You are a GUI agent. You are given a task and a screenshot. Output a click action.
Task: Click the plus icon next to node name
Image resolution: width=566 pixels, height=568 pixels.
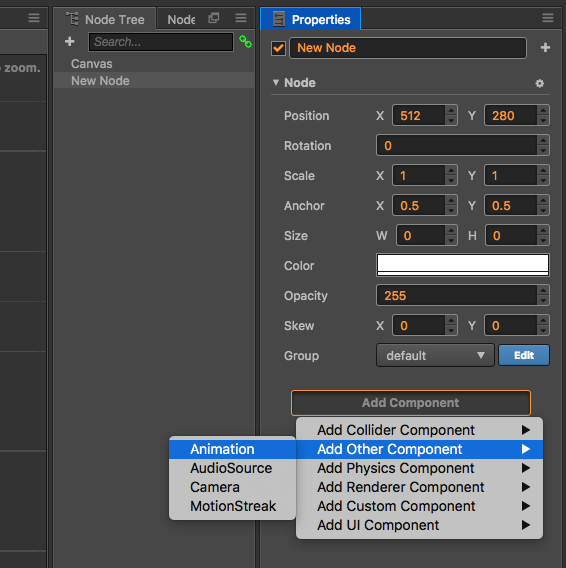click(545, 47)
